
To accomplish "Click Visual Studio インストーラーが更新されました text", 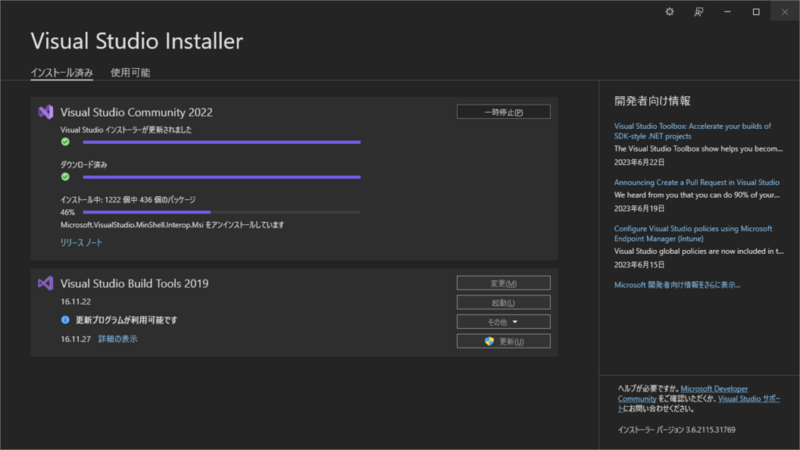I will (x=126, y=130).
